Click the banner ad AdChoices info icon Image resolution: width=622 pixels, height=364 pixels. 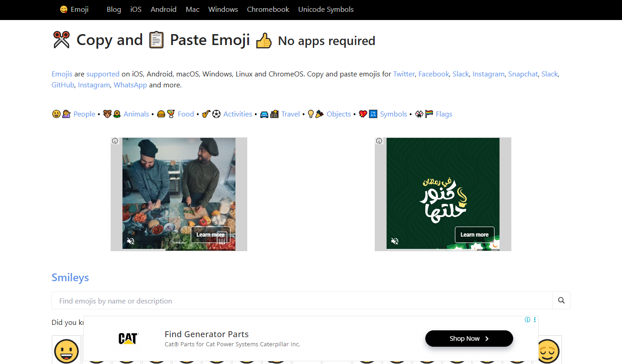[x=527, y=320]
